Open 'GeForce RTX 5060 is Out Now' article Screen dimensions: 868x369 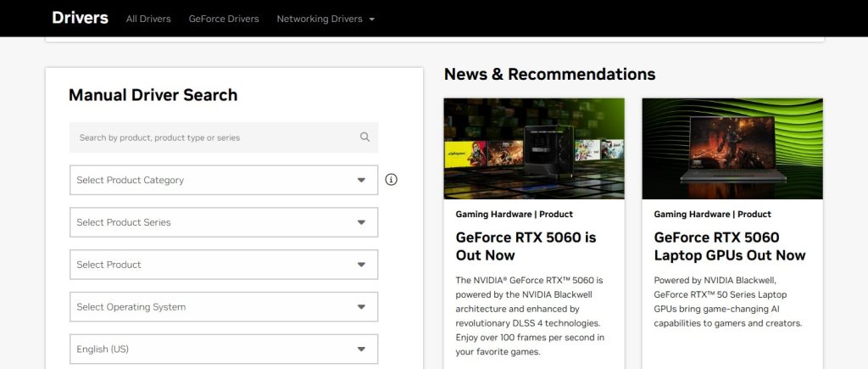(x=526, y=246)
